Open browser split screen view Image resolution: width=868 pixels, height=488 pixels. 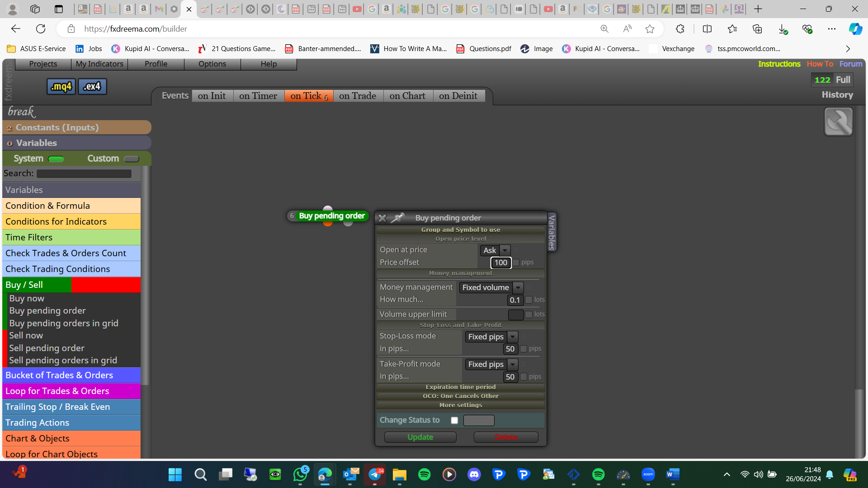click(x=707, y=29)
